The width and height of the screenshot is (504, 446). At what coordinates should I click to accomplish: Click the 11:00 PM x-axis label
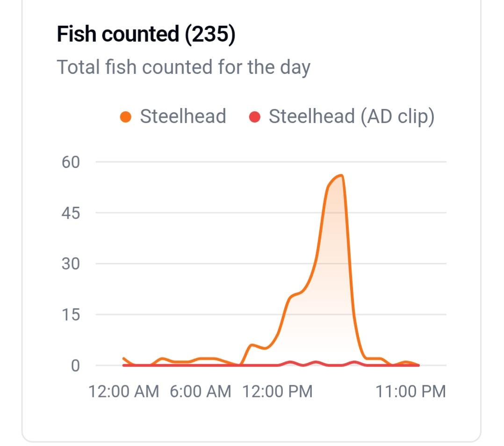point(410,391)
